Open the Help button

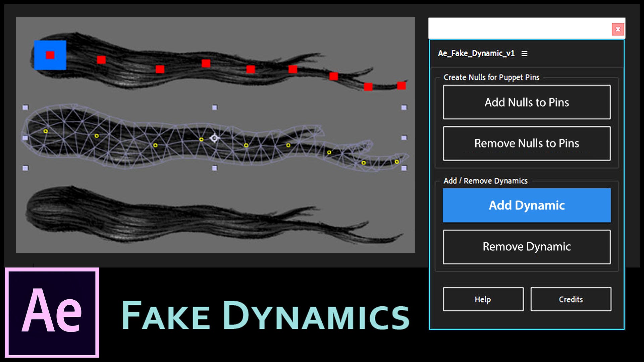tap(483, 299)
